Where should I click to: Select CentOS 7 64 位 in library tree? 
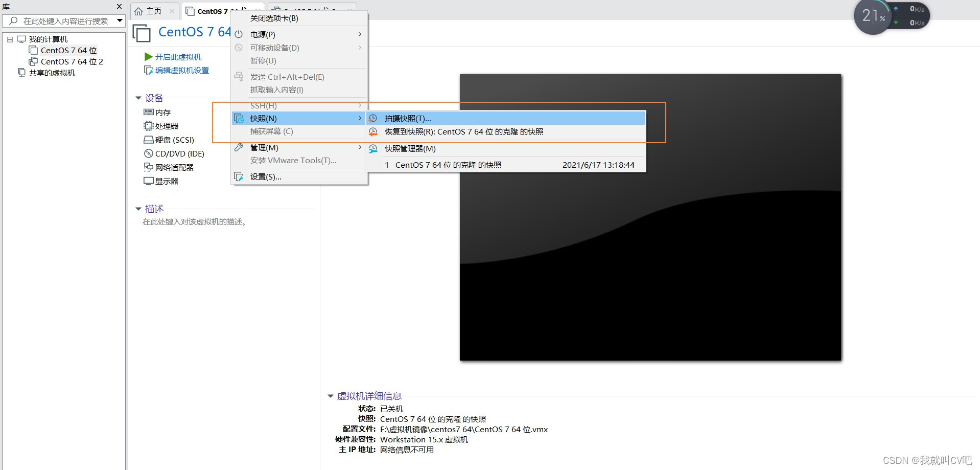69,50
